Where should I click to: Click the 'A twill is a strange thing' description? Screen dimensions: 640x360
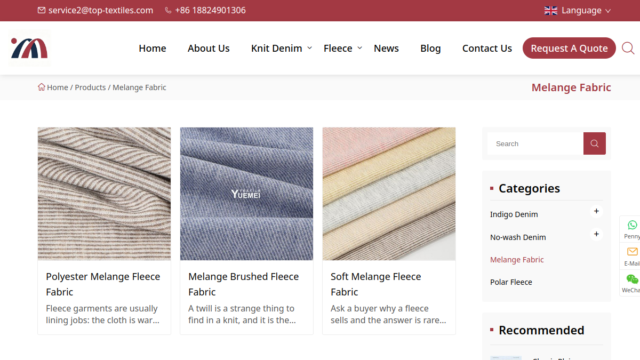[x=242, y=314]
